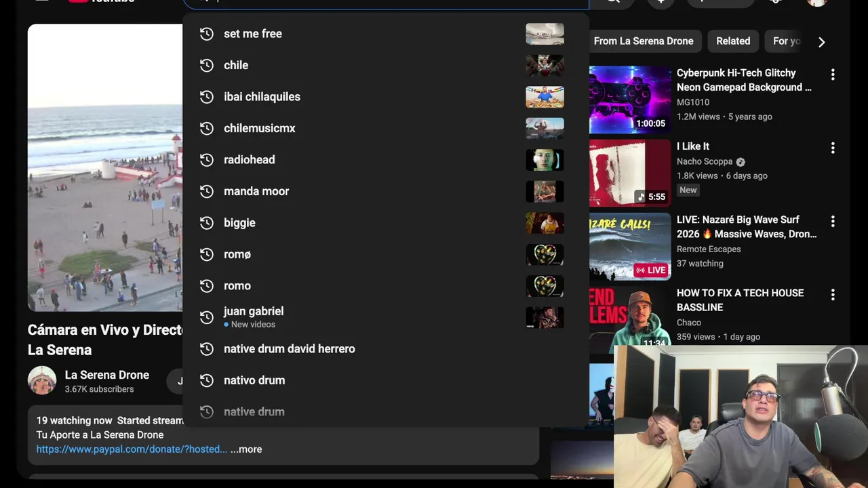The width and height of the screenshot is (868, 488).
Task: Open 'HOW TO FIX A TECH HOUSE BASSLINE' title
Action: point(740,300)
